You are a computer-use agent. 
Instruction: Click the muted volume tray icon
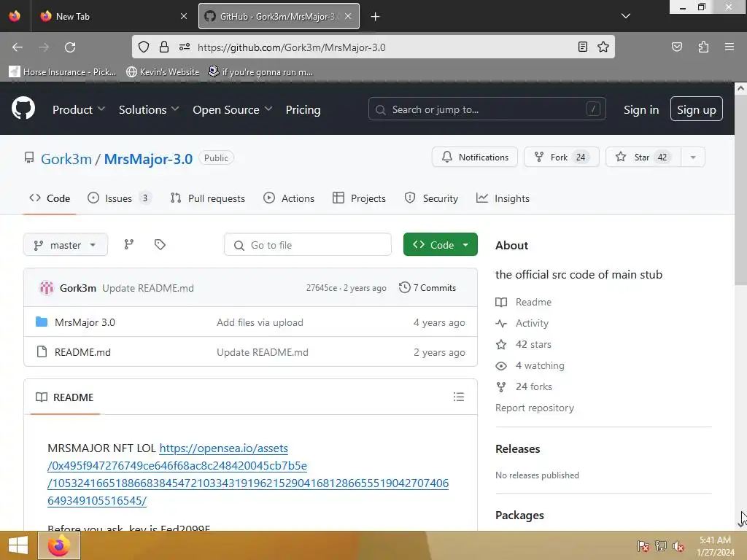pos(678,546)
